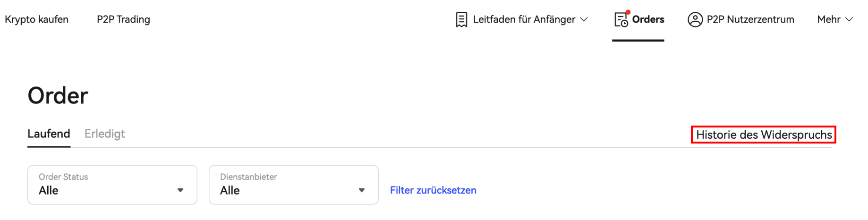Click the Orders list icon with red dot

coord(621,19)
